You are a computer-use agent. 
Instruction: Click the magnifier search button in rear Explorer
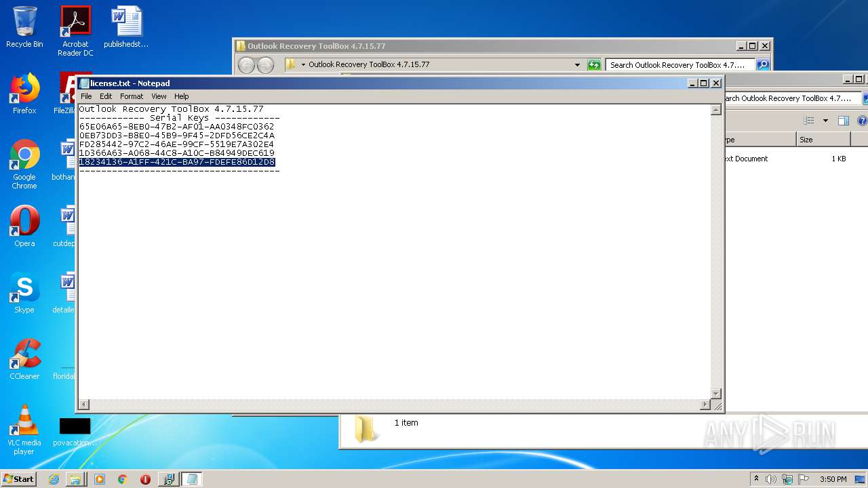[x=763, y=65]
